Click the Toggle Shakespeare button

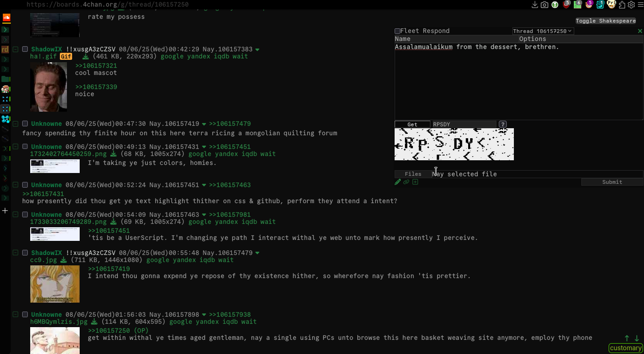tap(606, 21)
